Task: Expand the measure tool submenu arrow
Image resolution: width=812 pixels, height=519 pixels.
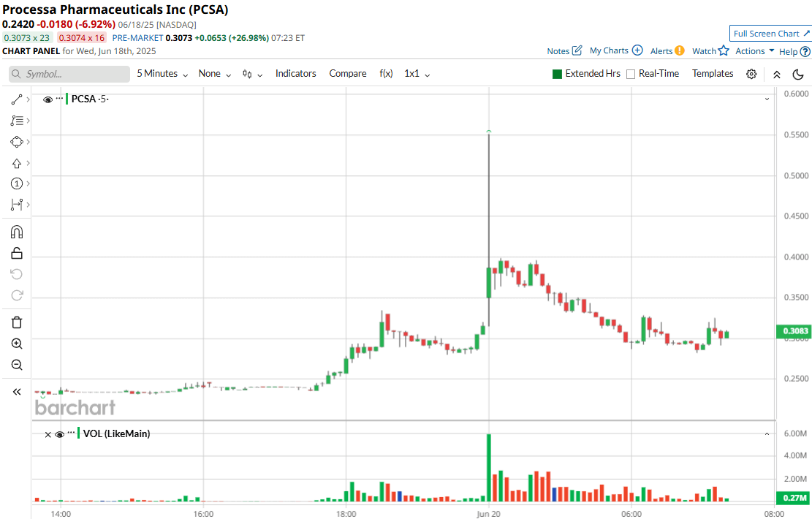Action: [x=28, y=205]
